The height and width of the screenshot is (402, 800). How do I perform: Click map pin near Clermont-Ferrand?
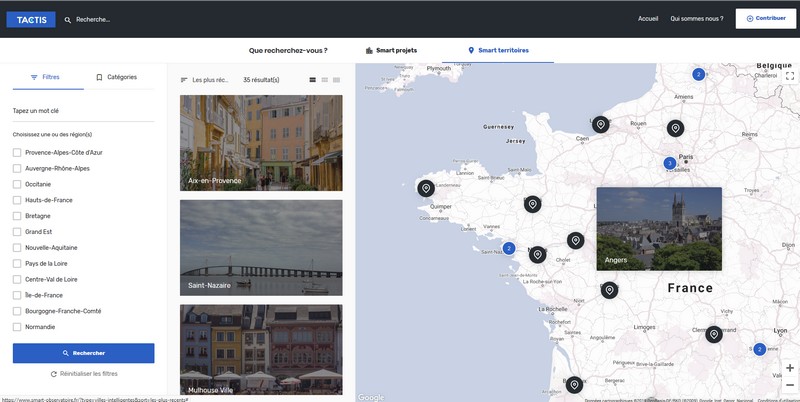click(714, 335)
